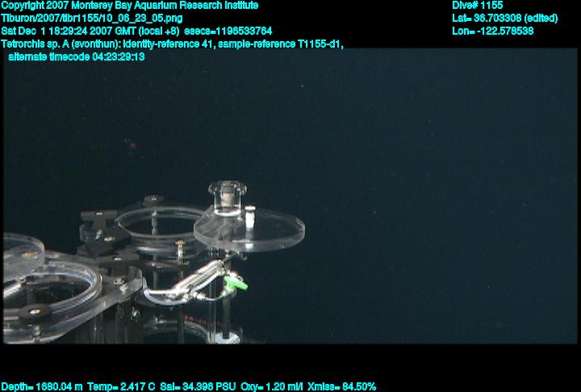This screenshot has height=392, width=581.
Task: Click the 'Dive# 1155' label
Action: coord(478,6)
